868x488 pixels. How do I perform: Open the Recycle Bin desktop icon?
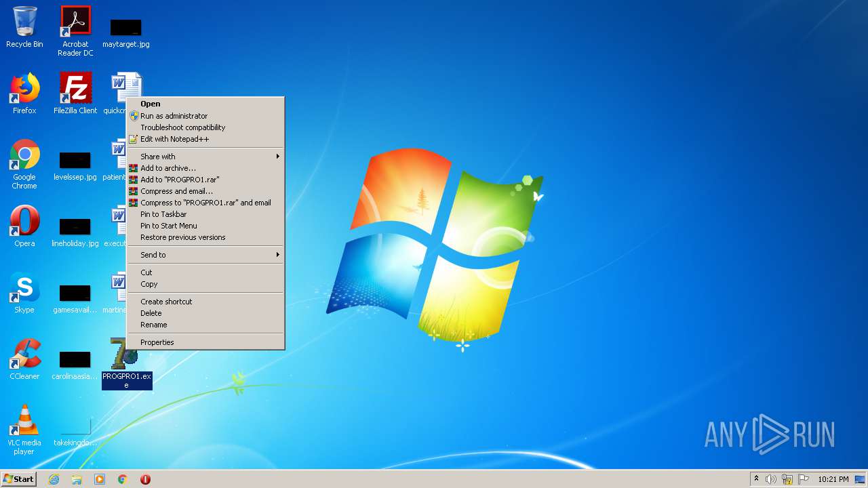click(x=24, y=27)
